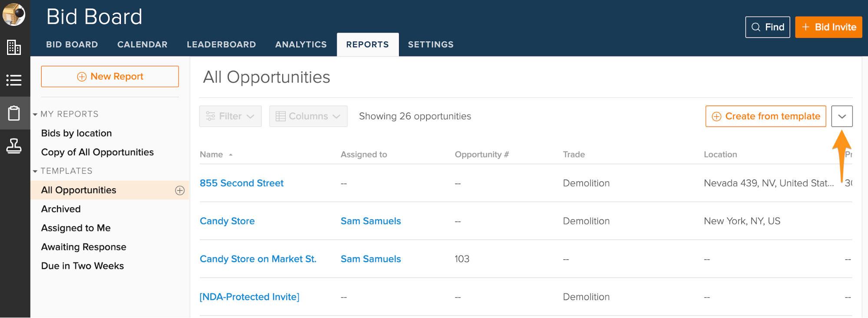Screen dimensions: 868x318
Task: Select the Awaiting Response template
Action: 84,247
